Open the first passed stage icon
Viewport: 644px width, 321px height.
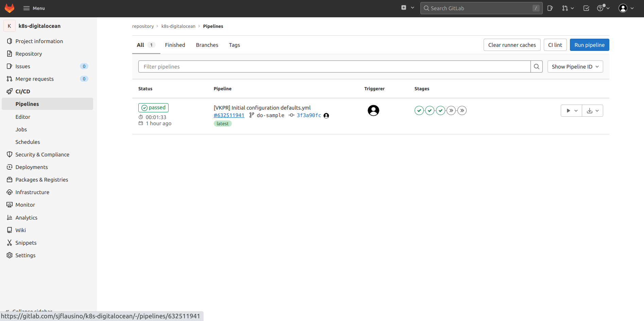click(x=419, y=110)
